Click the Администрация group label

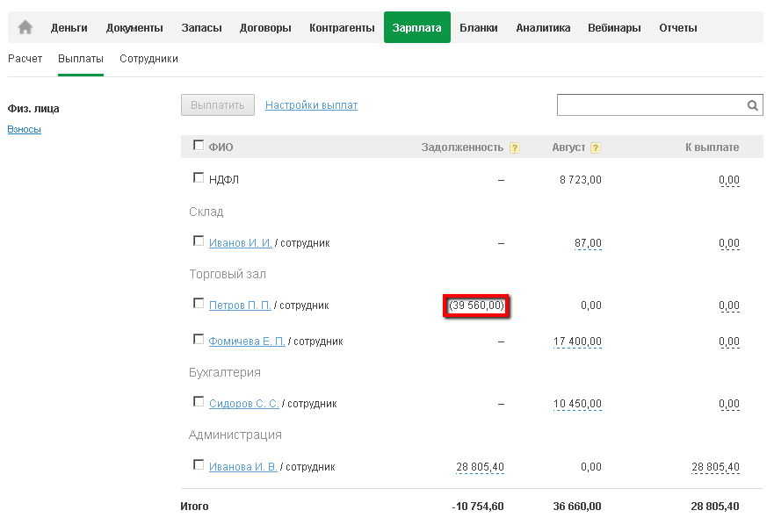tap(235, 435)
